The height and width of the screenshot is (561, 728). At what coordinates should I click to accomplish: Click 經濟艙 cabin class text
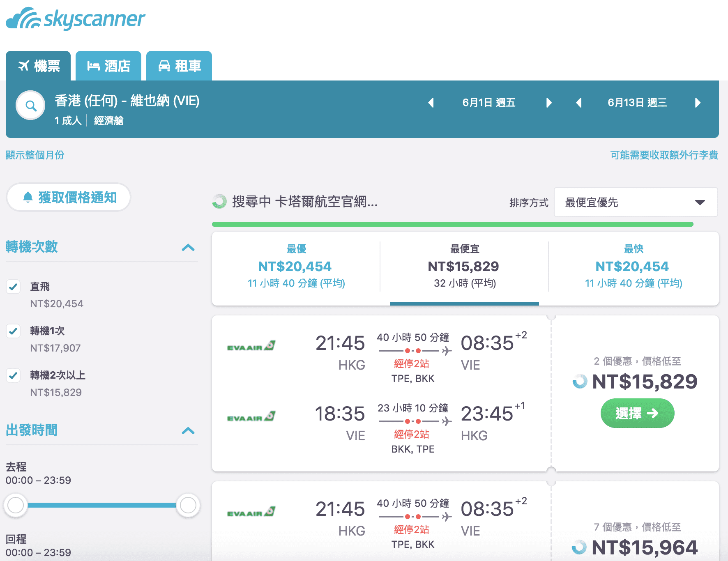click(x=109, y=120)
